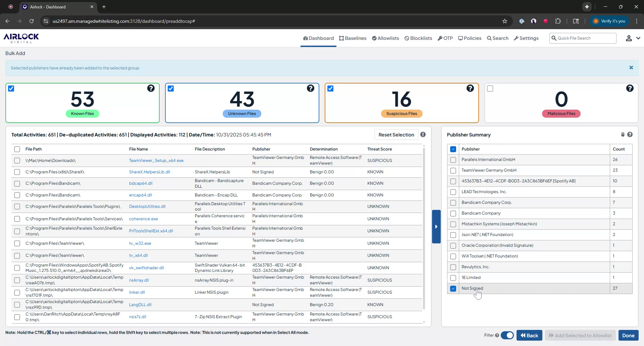Go to the Policies navigation tab
This screenshot has height=346, width=644.
coord(470,38)
